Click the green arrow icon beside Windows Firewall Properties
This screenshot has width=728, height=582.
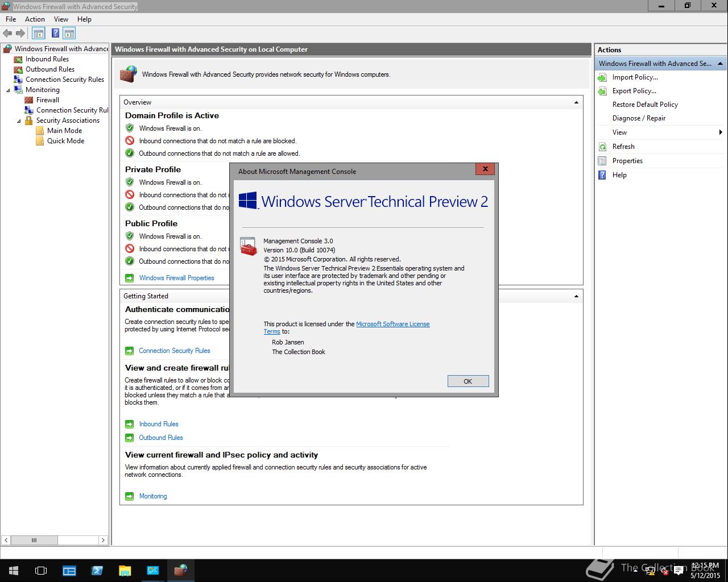click(129, 278)
